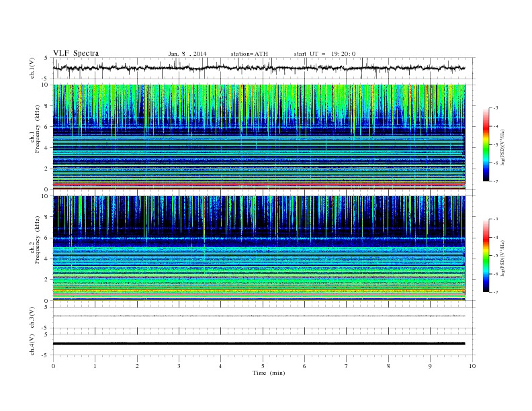Click the ch.2 log(PSD)(V²/Hz) colorbar label

coord(503,258)
